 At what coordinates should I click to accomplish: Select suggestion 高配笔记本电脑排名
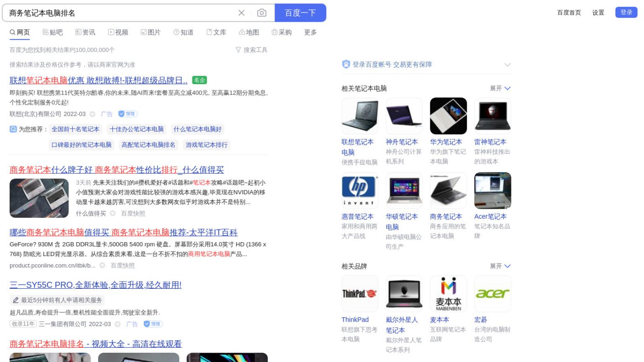[148, 145]
